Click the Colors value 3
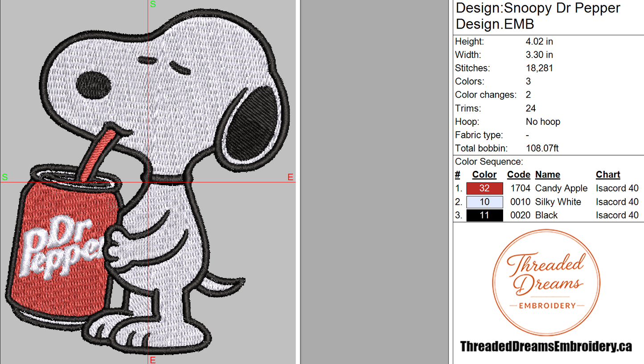 coord(529,82)
